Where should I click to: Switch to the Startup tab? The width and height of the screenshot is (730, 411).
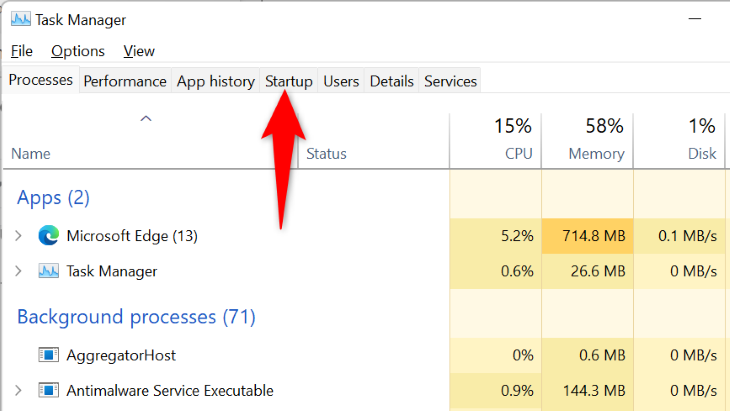289,82
